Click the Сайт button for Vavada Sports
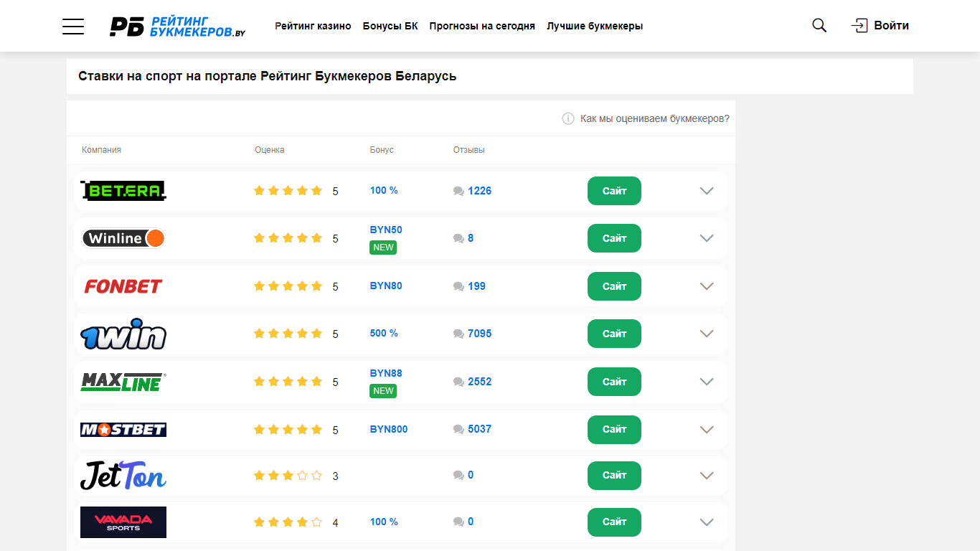This screenshot has height=551, width=980. 614,522
